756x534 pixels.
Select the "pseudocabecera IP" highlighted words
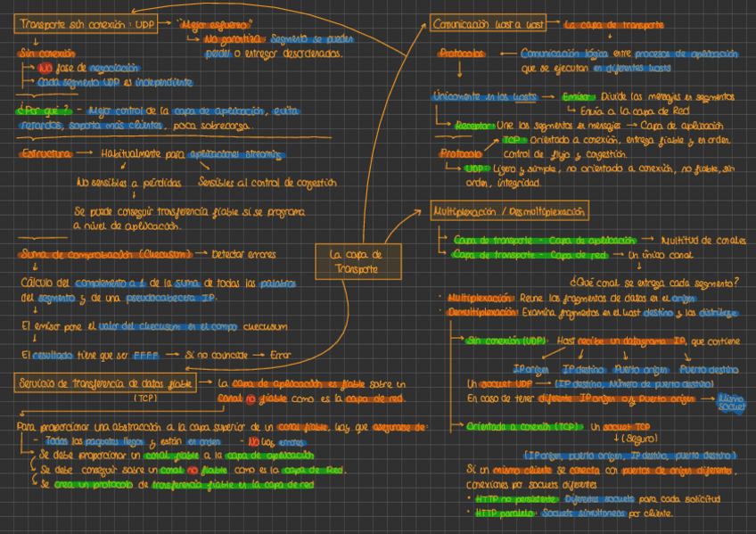coord(170,298)
